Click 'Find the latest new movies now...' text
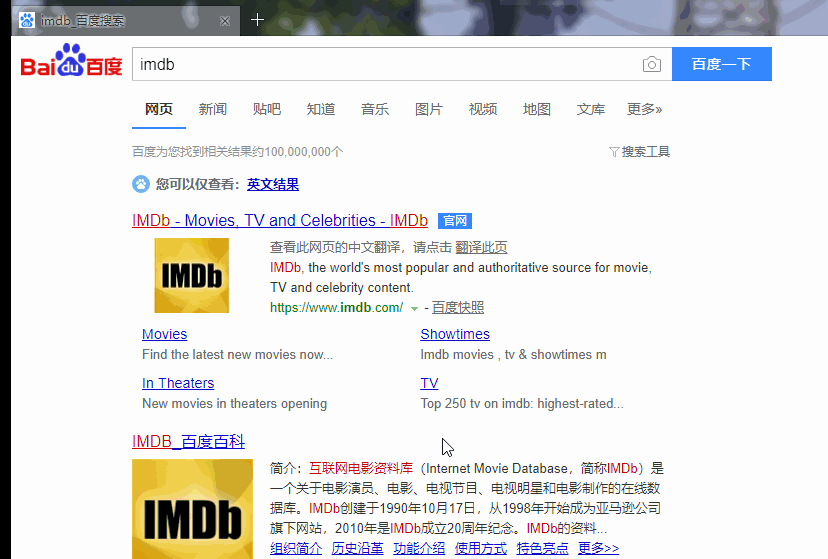Image resolution: width=828 pixels, height=559 pixels. click(238, 355)
